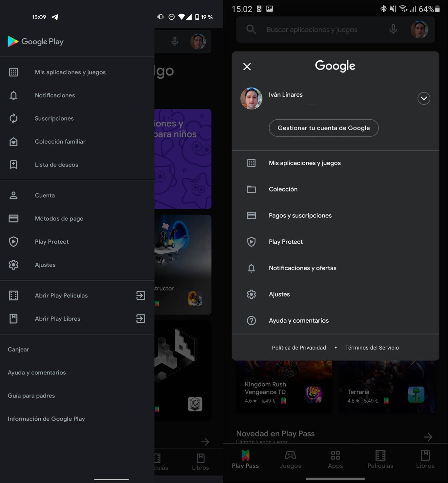Screen dimensions: 448x483
Task: Switch to the Juegos tab
Action: tap(290, 459)
